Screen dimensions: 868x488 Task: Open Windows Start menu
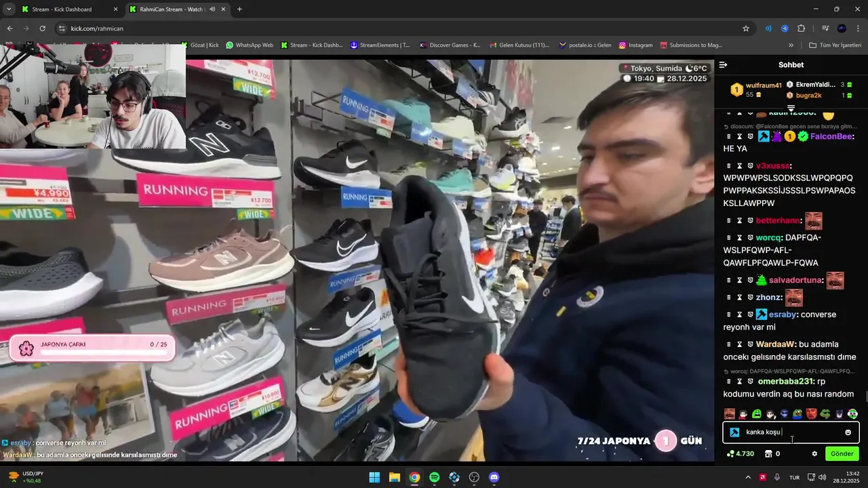pyautogui.click(x=374, y=477)
